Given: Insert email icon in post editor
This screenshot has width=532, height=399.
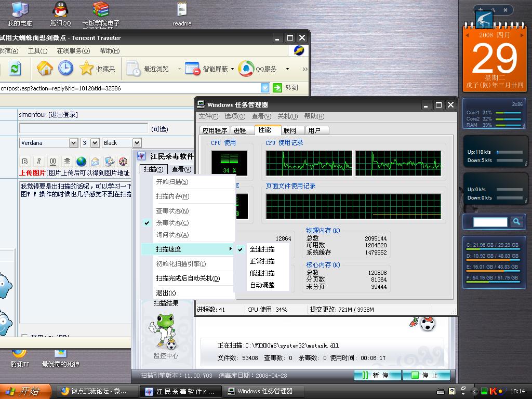Looking at the screenshot, I should pyautogui.click(x=96, y=161).
